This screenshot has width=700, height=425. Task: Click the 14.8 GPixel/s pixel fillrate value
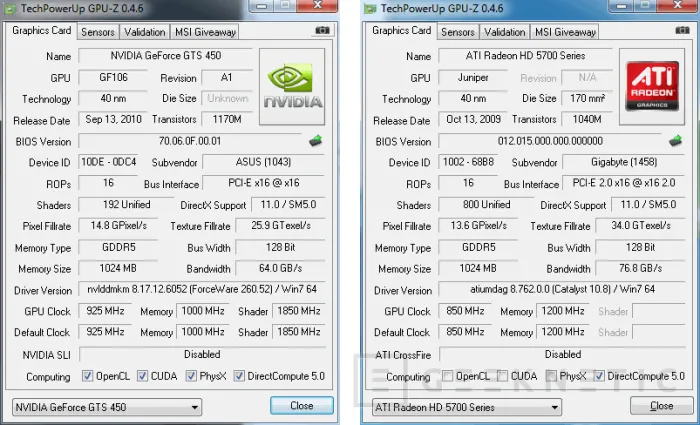pos(119,225)
